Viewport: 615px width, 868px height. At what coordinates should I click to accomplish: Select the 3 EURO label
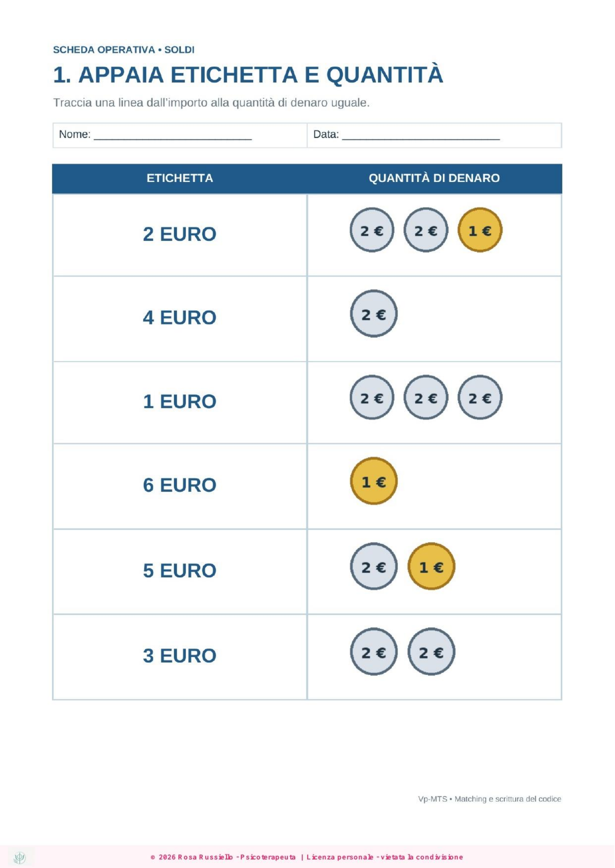pos(179,655)
